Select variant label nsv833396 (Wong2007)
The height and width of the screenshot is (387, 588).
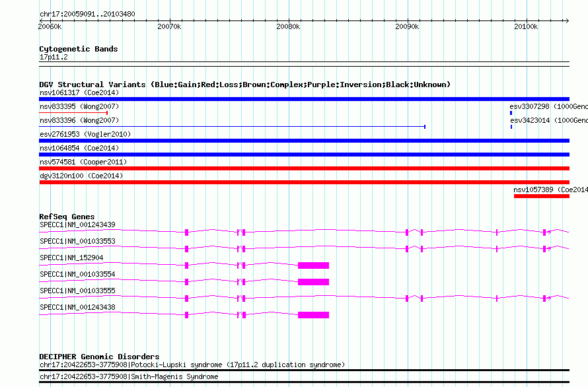pos(79,120)
